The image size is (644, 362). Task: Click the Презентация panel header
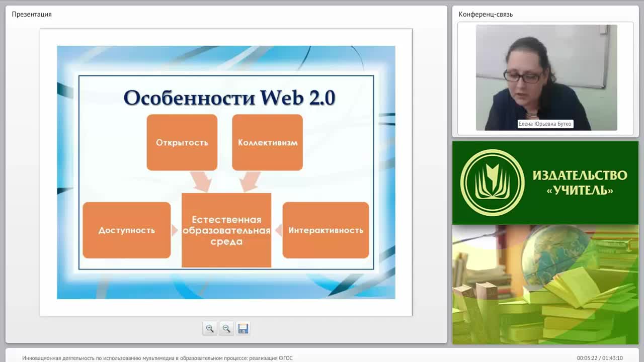(x=32, y=14)
